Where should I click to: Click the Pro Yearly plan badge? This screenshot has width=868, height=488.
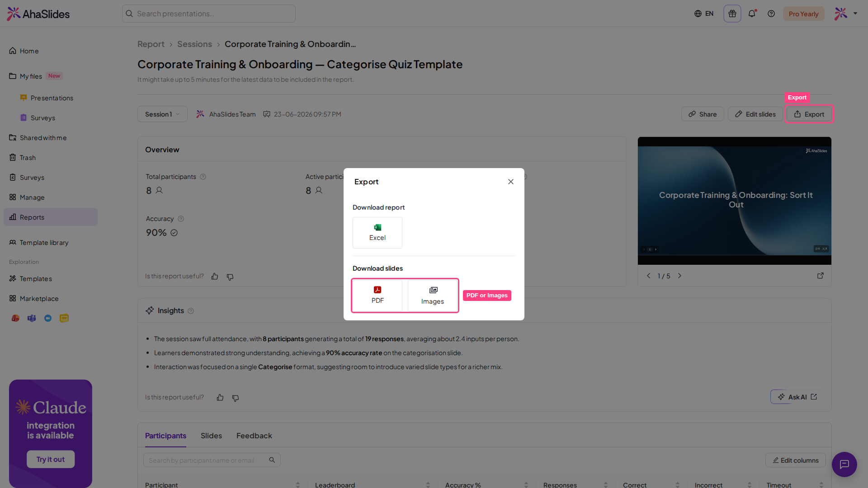(x=803, y=14)
